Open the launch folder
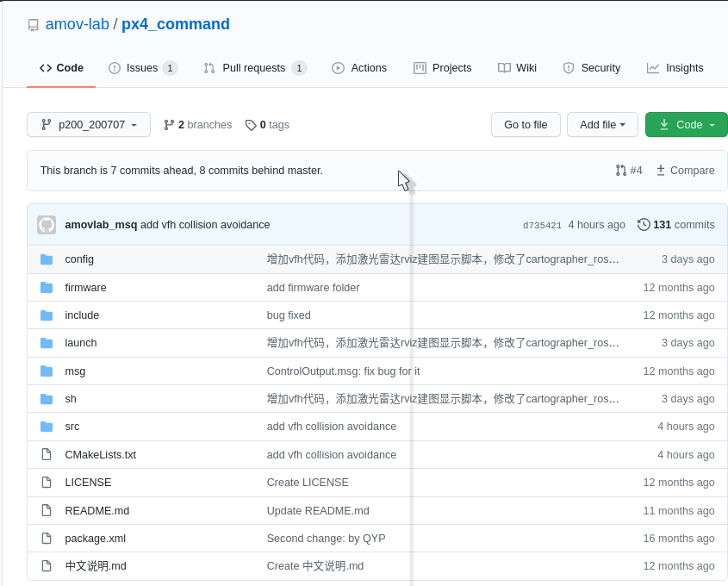 point(81,343)
